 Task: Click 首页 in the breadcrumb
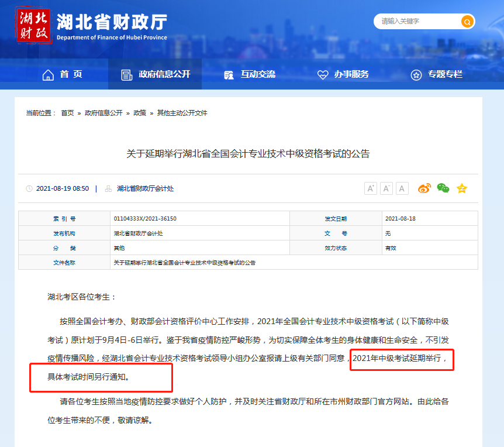67,113
